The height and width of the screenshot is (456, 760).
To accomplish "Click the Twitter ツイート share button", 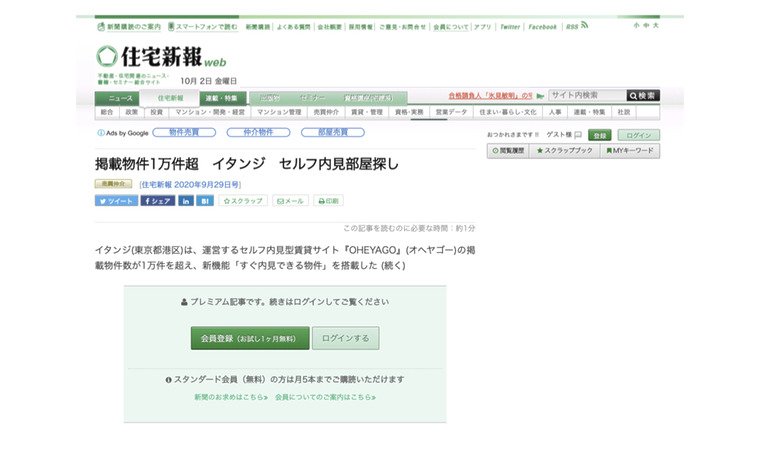I will tap(116, 201).
